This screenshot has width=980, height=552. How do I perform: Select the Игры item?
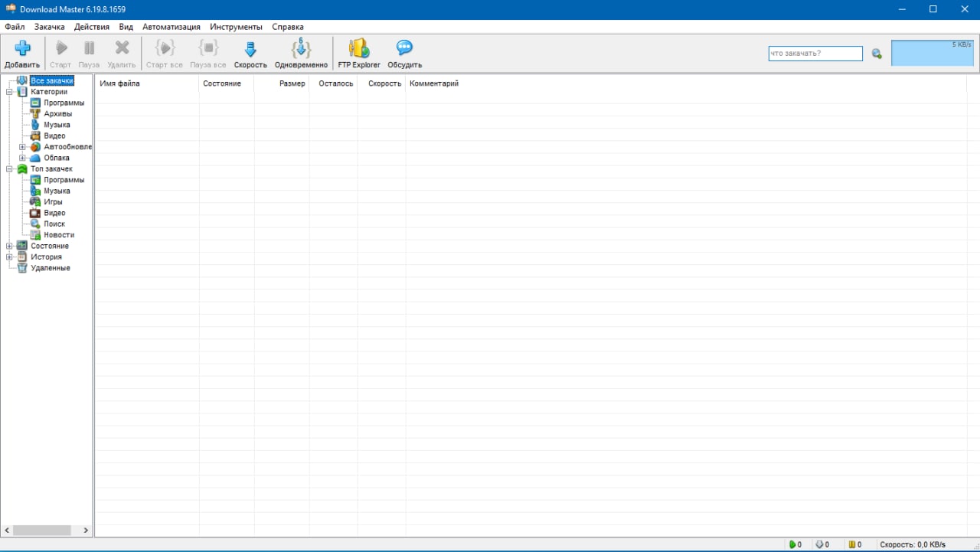click(53, 202)
